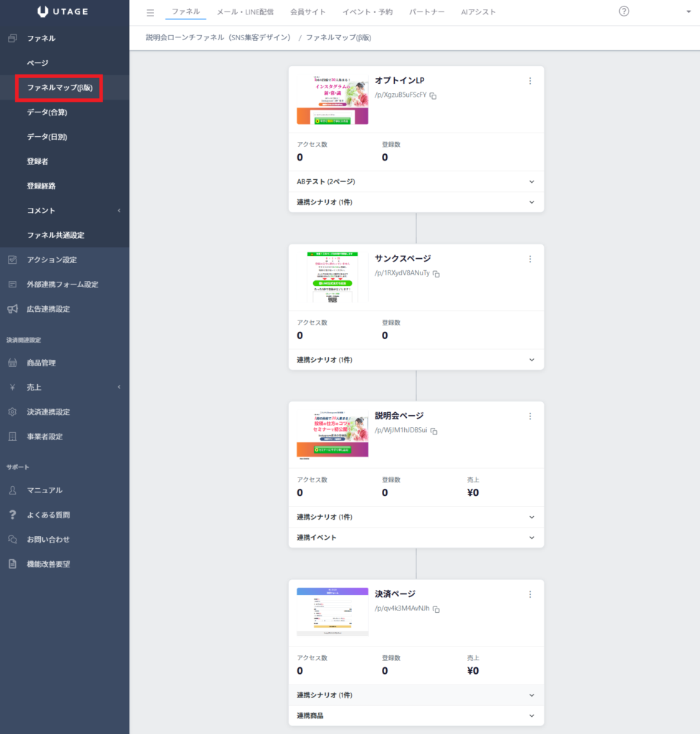Copy the オプトインLP page URL
700x734 pixels.
(433, 95)
